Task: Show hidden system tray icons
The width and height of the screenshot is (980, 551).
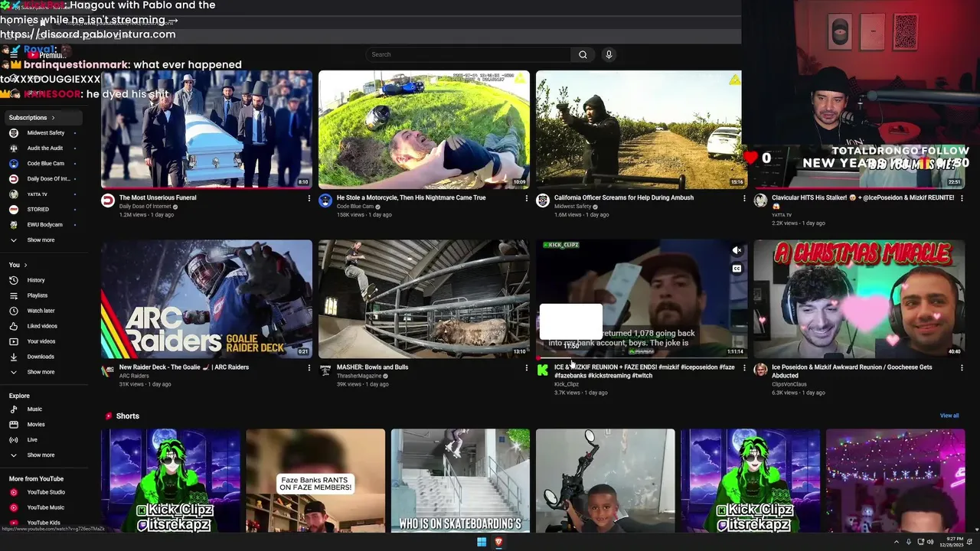Action: click(897, 542)
